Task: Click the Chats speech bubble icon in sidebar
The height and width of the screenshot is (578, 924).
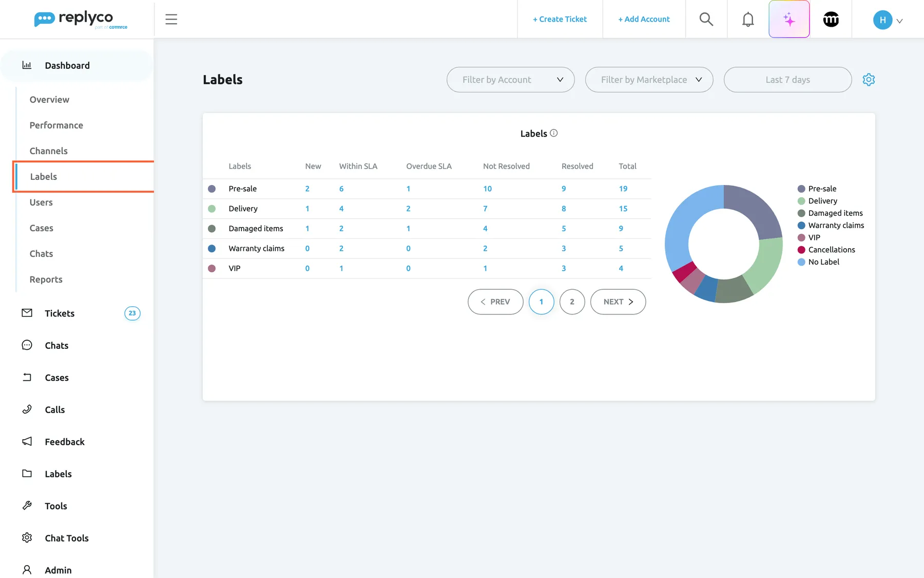Action: pyautogui.click(x=27, y=345)
